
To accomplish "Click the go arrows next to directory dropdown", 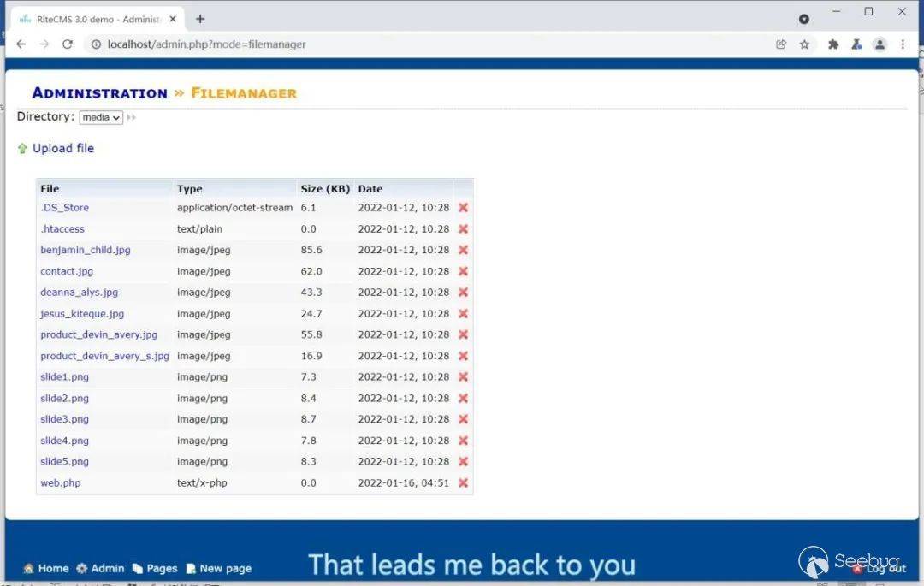I will point(132,118).
